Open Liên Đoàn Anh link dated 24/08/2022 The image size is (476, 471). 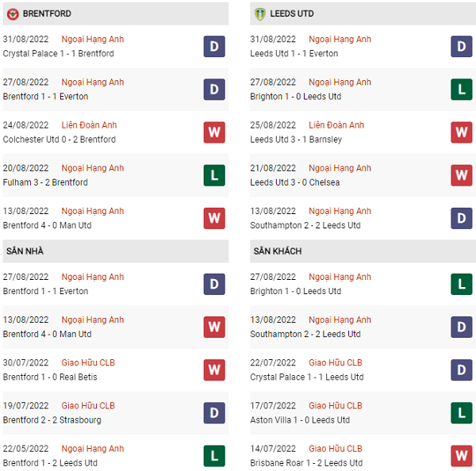[89, 125]
